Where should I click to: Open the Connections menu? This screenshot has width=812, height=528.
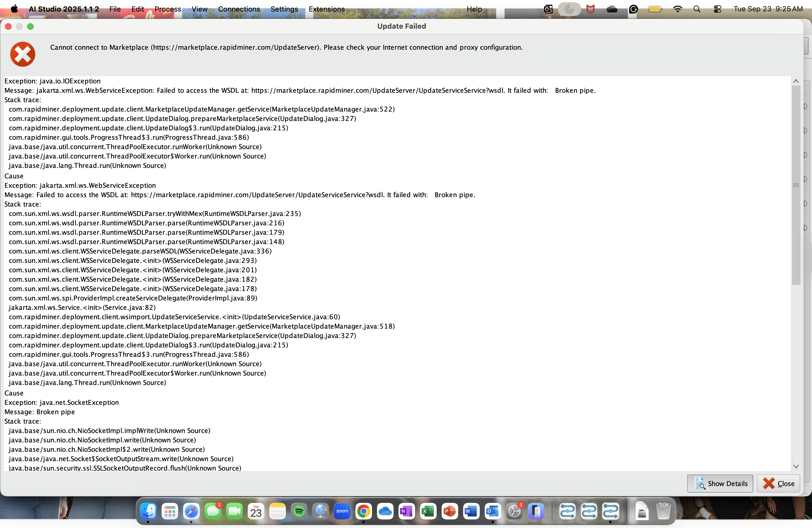click(x=239, y=9)
